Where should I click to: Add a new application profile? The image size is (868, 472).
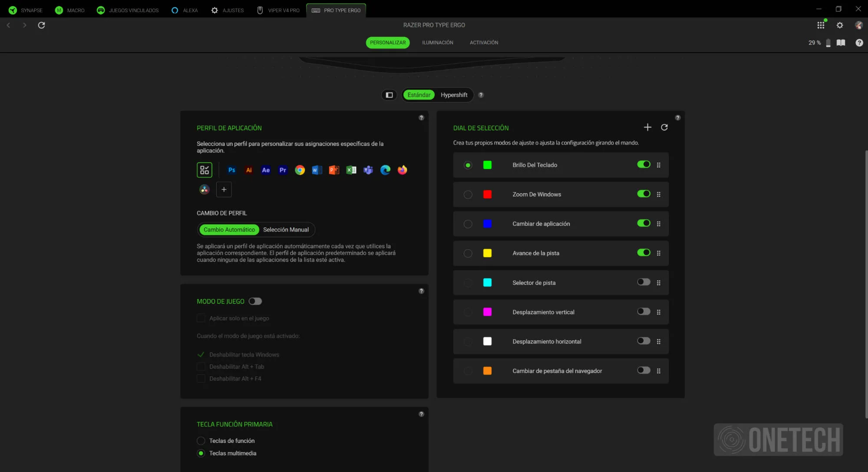tap(224, 189)
